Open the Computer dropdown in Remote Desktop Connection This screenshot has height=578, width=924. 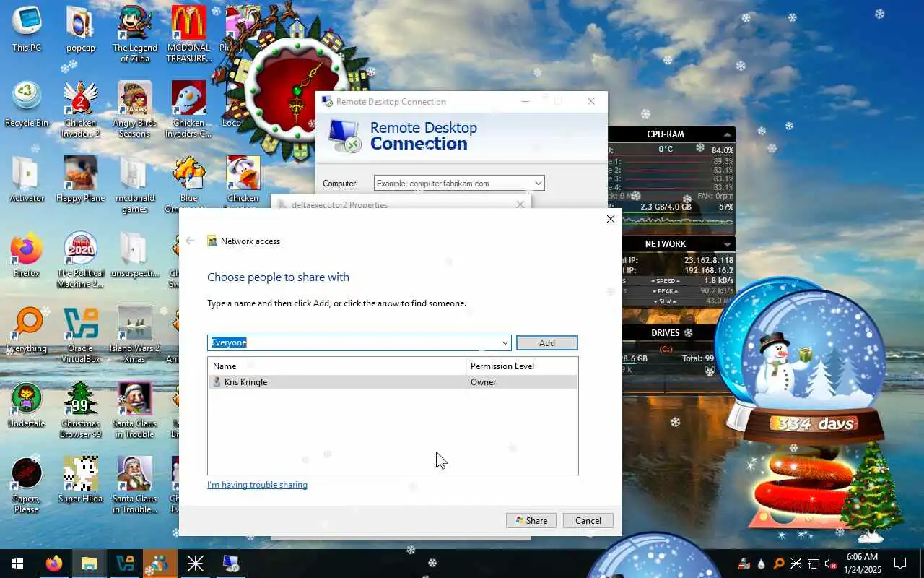[538, 184]
